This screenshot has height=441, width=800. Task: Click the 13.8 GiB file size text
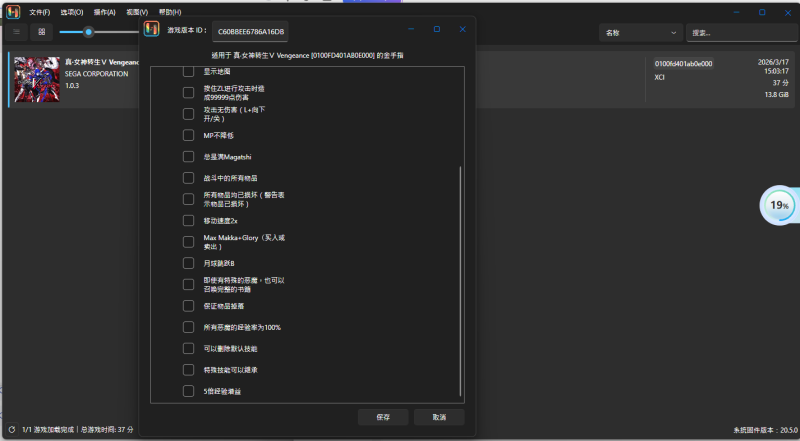point(777,94)
